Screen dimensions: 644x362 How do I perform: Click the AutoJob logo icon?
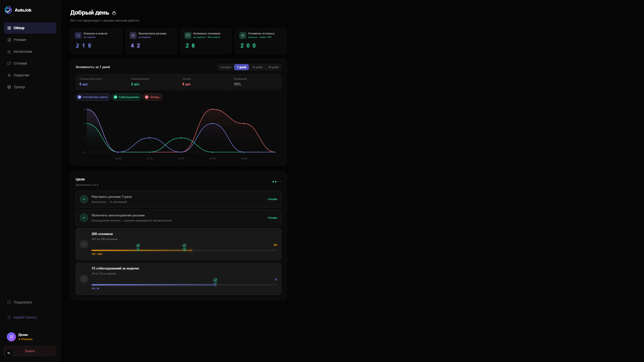(x=8, y=10)
